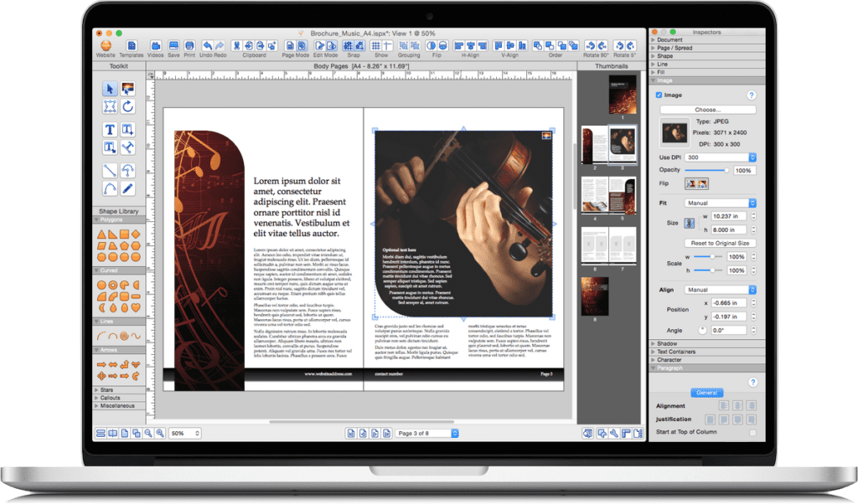The width and height of the screenshot is (858, 504).
Task: Open the Use DPI dropdown
Action: [x=721, y=157]
